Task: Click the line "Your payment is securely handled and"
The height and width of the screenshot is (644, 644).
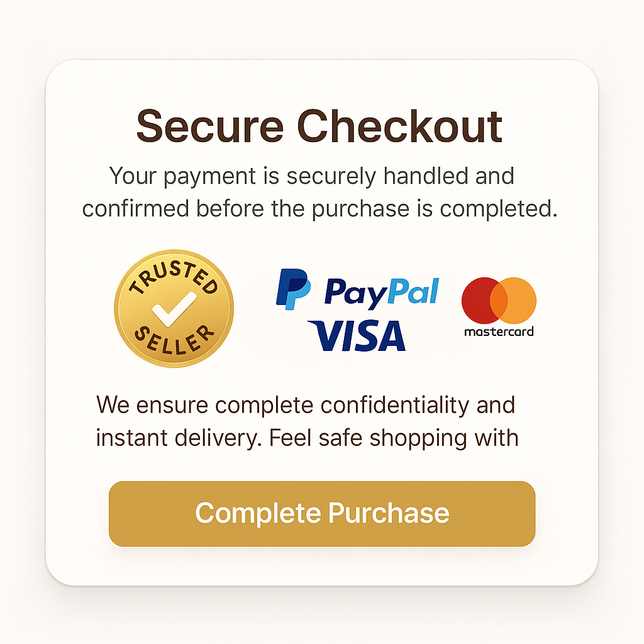Action: [312, 176]
